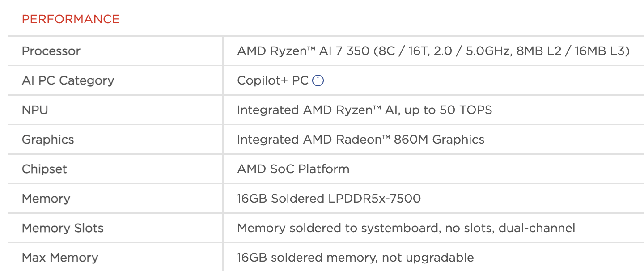Select the Chipset row label
Image resolution: width=644 pixels, height=271 pixels.
click(x=44, y=169)
